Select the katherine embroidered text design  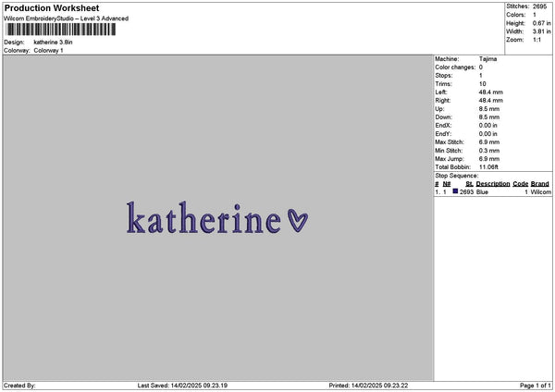[202, 218]
